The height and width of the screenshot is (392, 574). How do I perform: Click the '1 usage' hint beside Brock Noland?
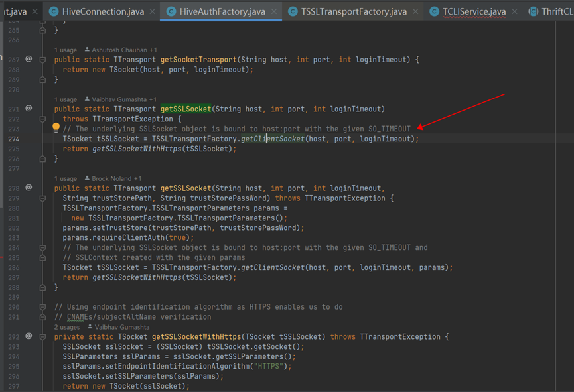click(x=66, y=179)
